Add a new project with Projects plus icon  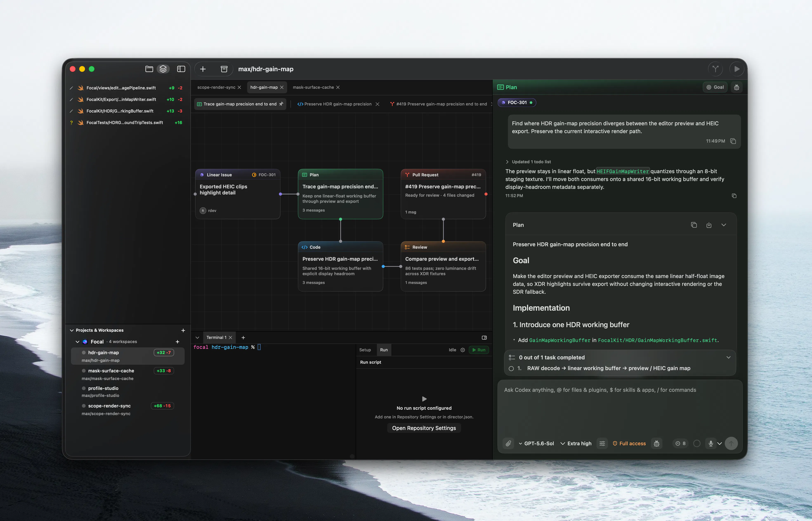183,330
